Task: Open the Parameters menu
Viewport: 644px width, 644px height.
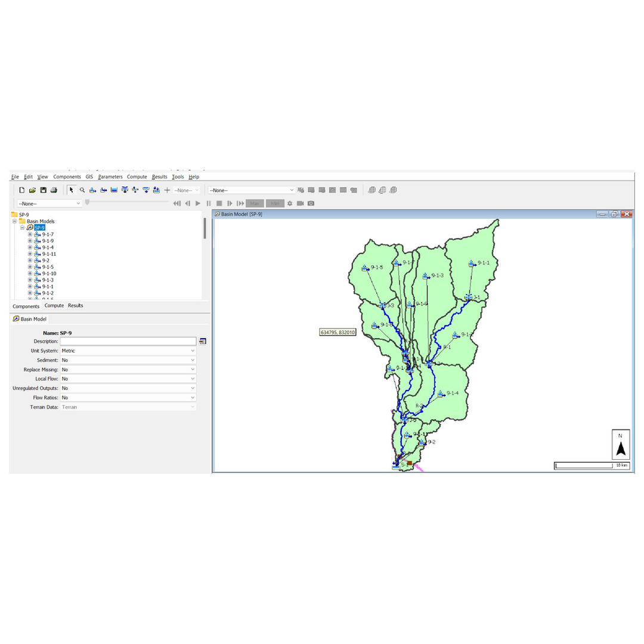Action: click(110, 177)
